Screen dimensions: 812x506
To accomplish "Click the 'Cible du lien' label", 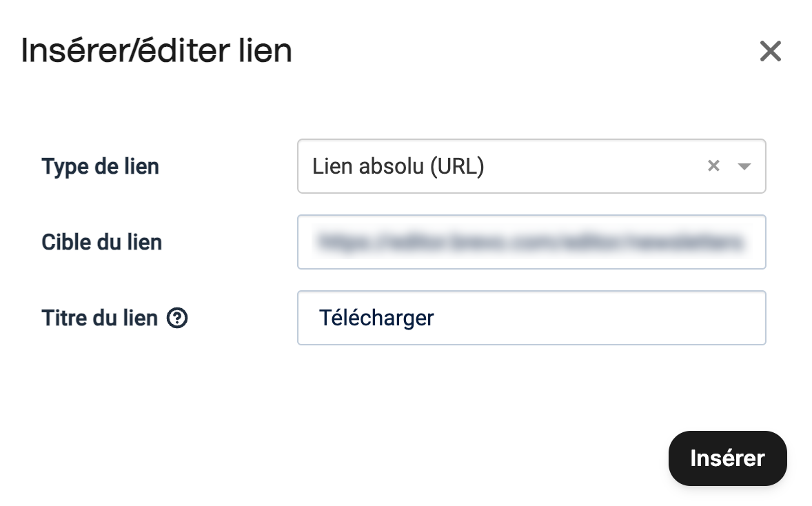I will [x=101, y=242].
